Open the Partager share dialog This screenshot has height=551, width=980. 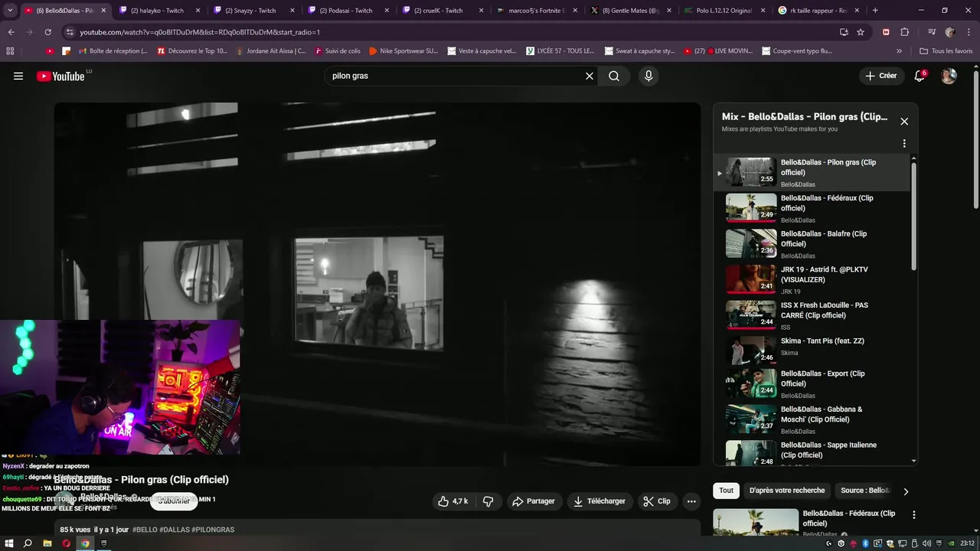[534, 501]
